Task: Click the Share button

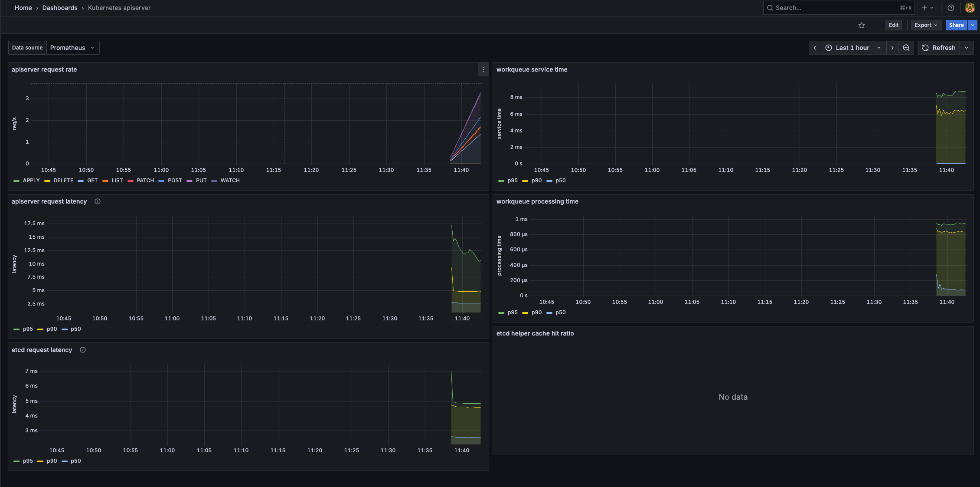Action: point(956,25)
